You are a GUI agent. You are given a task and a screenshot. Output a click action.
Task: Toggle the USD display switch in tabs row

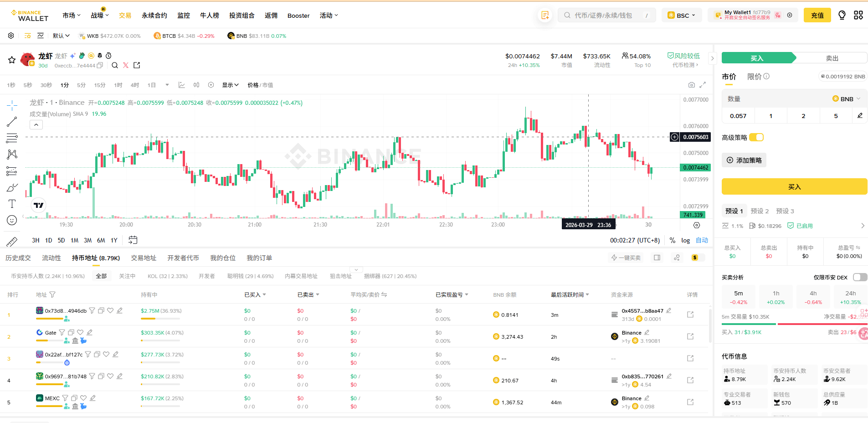coord(698,258)
